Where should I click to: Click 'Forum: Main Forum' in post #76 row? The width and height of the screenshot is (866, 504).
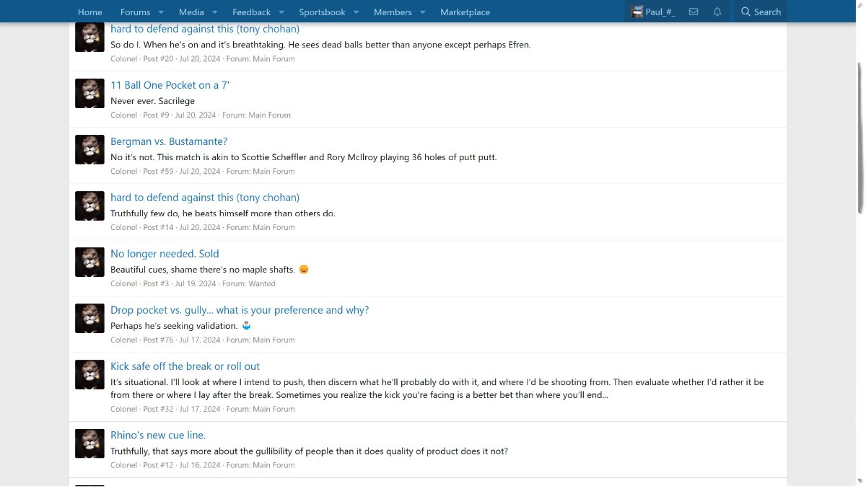coord(261,340)
